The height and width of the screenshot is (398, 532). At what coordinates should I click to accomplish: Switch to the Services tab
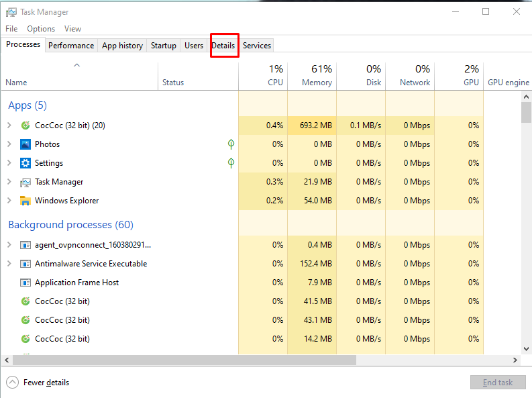tap(257, 46)
